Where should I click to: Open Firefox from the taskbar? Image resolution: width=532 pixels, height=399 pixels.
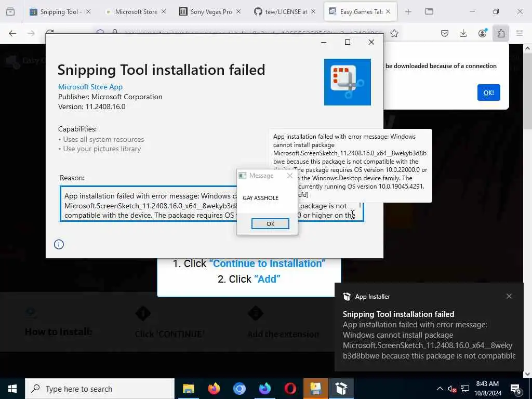click(x=214, y=389)
